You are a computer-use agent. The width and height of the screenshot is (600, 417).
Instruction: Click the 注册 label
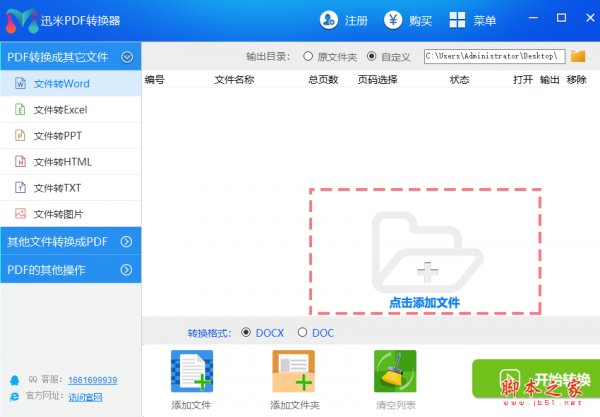[356, 21]
